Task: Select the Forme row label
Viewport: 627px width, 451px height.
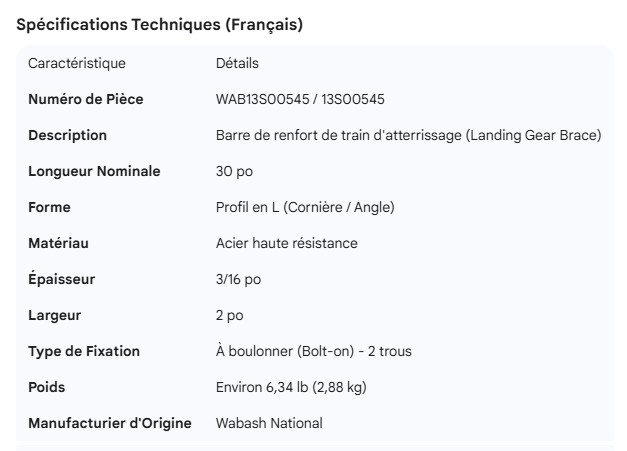Action: pos(49,207)
